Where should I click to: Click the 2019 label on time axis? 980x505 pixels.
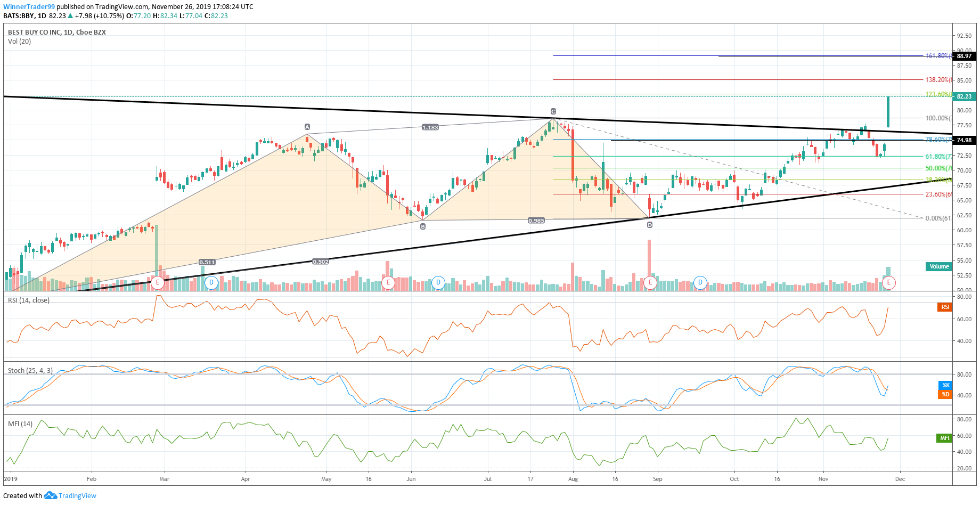[x=11, y=479]
